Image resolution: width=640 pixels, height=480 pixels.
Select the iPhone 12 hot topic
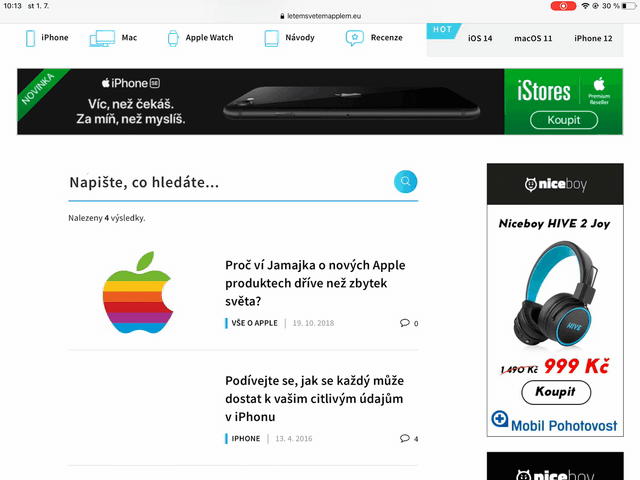click(593, 38)
